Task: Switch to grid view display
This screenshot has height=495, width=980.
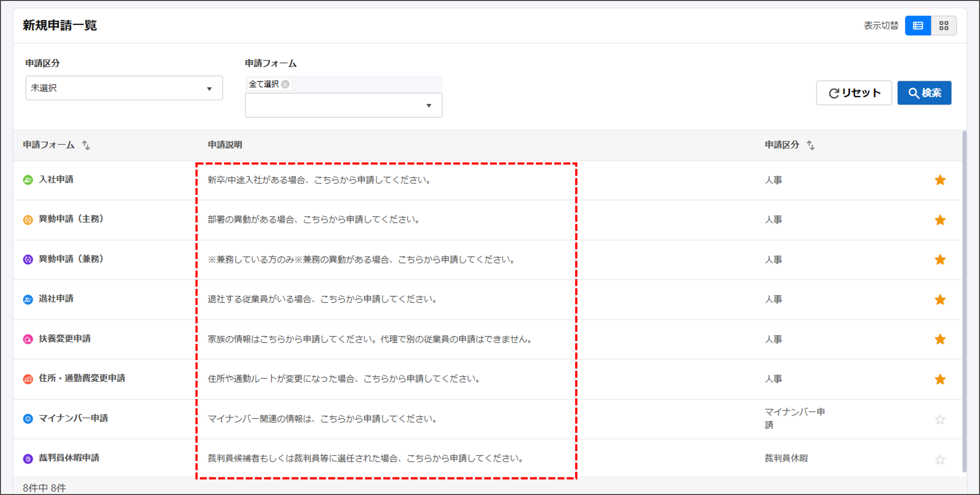Action: (x=944, y=26)
